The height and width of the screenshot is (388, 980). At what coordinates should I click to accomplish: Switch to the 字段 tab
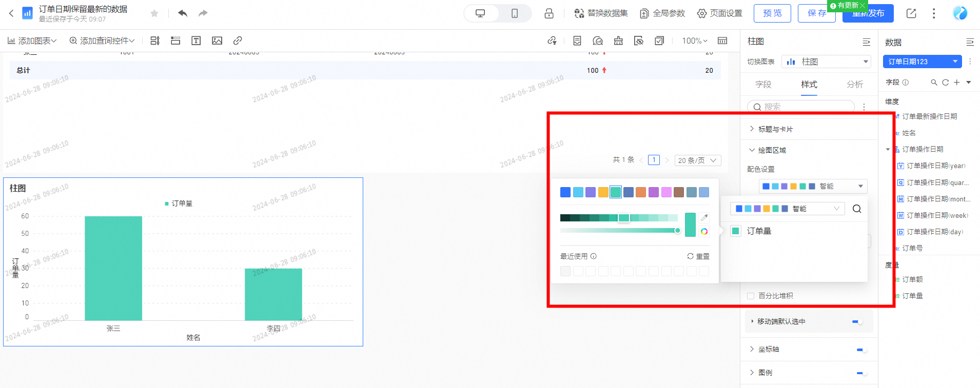(763, 84)
